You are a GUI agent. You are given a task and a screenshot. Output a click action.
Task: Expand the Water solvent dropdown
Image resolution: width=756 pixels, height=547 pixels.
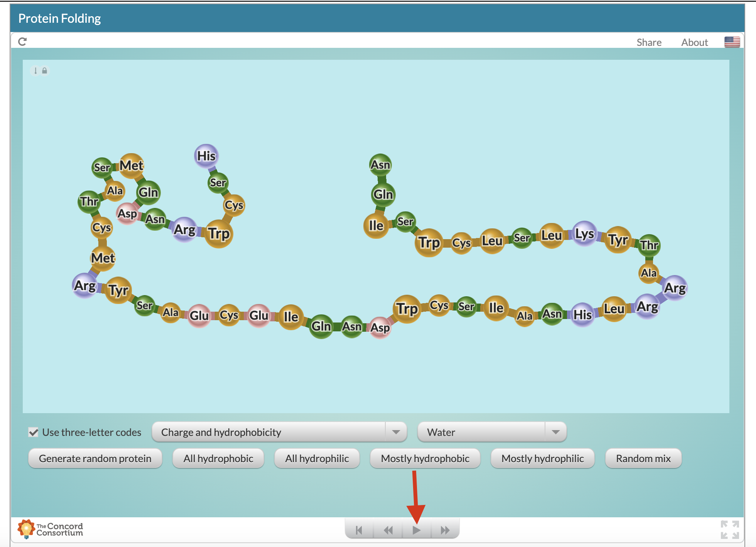pyautogui.click(x=492, y=432)
